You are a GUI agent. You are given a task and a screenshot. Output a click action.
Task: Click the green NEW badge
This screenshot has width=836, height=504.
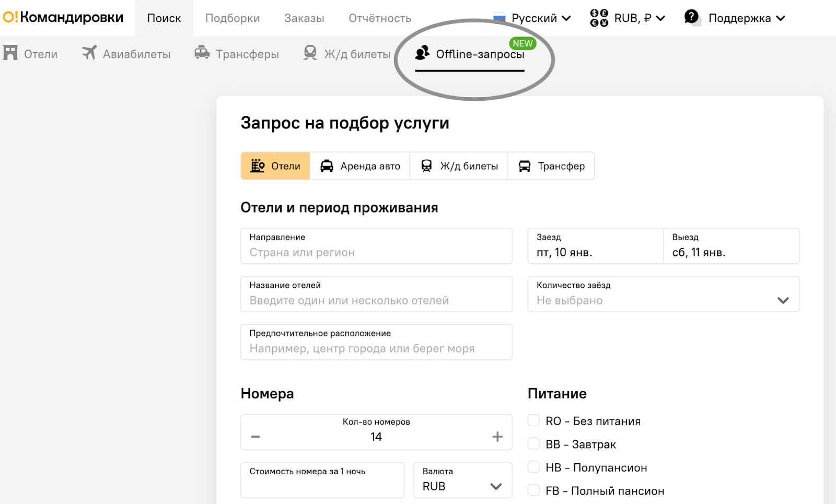[x=522, y=43]
